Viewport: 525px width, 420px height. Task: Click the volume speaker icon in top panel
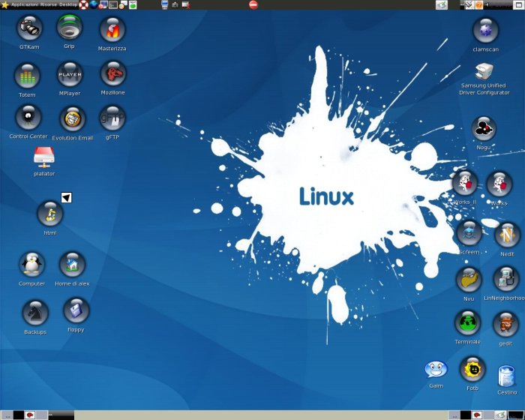[487, 4]
